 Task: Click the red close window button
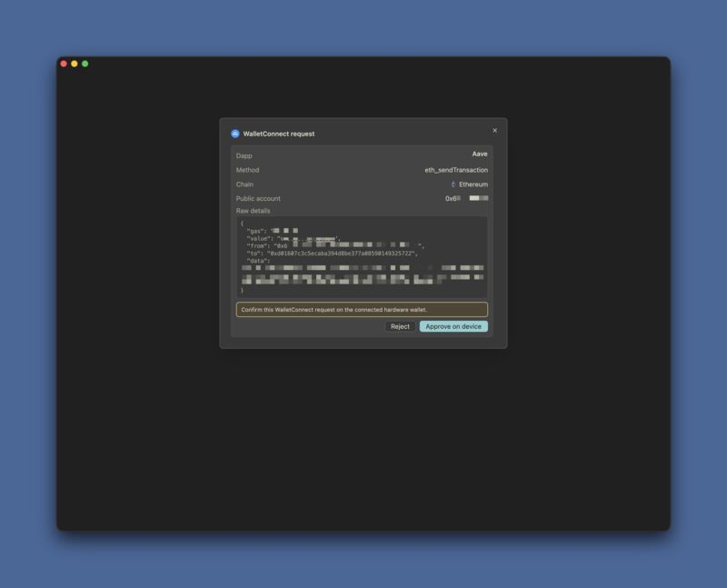click(64, 64)
